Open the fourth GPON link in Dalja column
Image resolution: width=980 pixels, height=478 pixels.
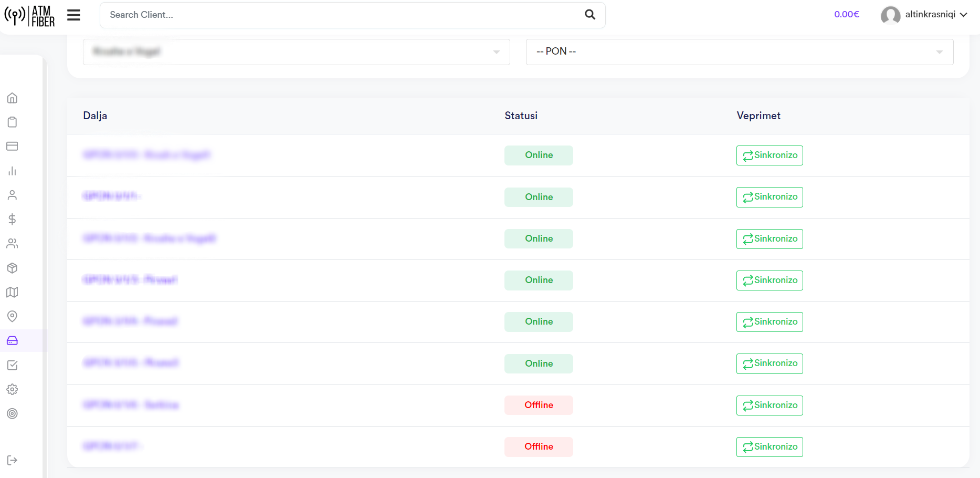click(130, 279)
